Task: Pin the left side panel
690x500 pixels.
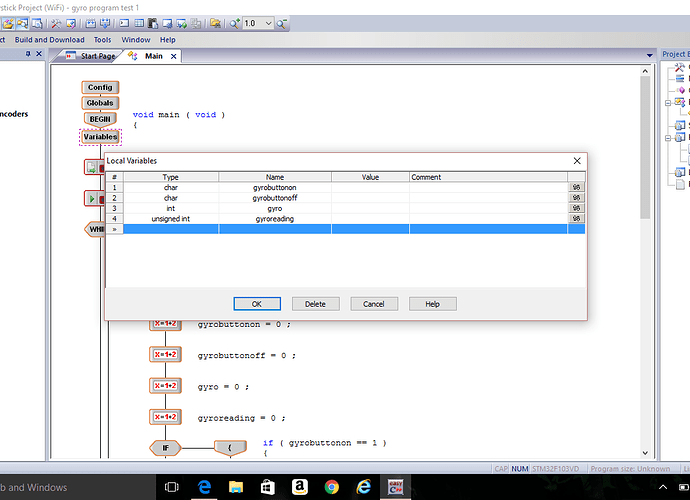Action: point(28,54)
